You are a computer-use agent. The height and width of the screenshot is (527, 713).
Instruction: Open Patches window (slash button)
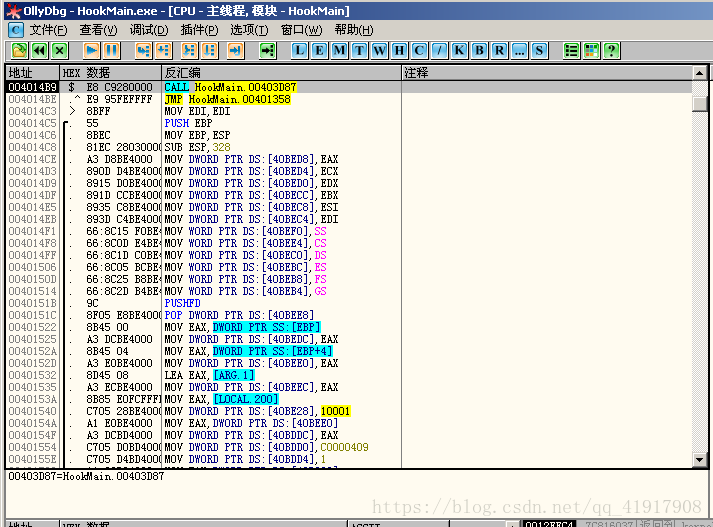point(439,50)
